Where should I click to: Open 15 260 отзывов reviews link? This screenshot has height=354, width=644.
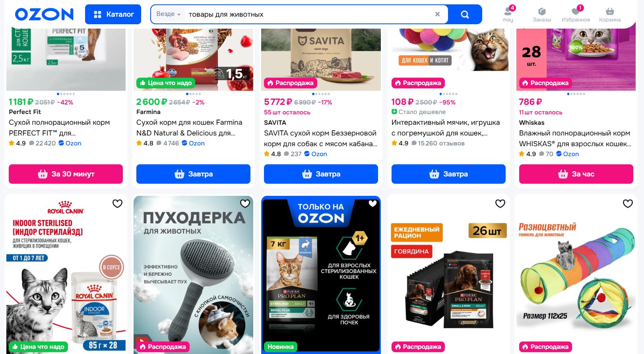click(438, 143)
